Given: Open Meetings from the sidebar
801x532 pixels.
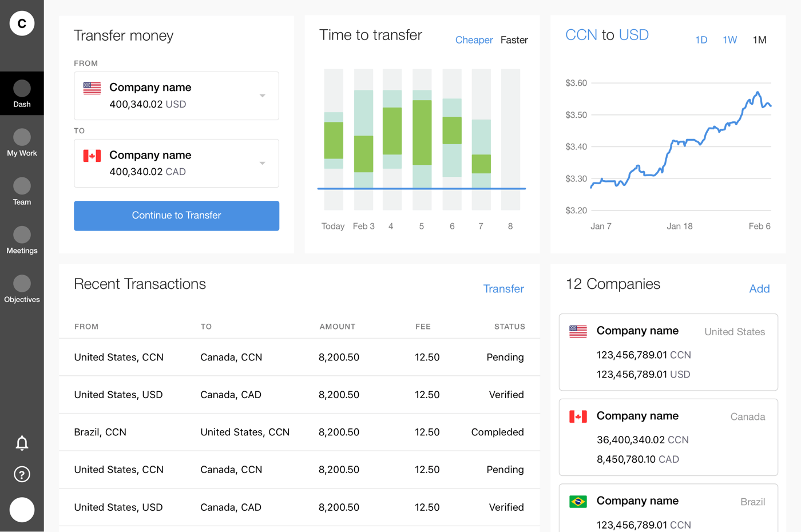Looking at the screenshot, I should tap(22, 240).
